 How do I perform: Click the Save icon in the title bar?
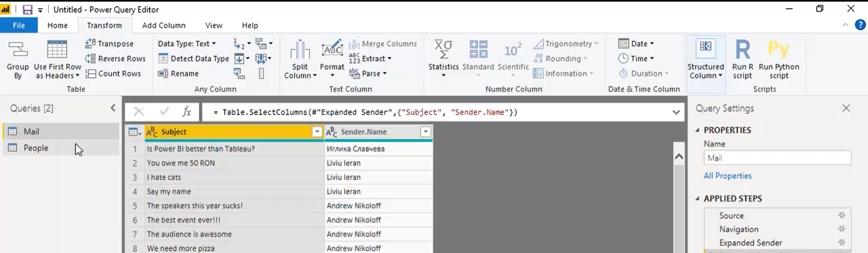click(x=27, y=10)
